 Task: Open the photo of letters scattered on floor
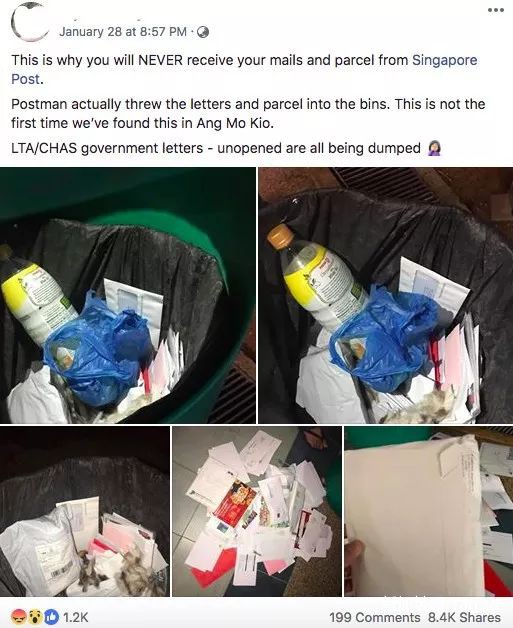tap(257, 511)
